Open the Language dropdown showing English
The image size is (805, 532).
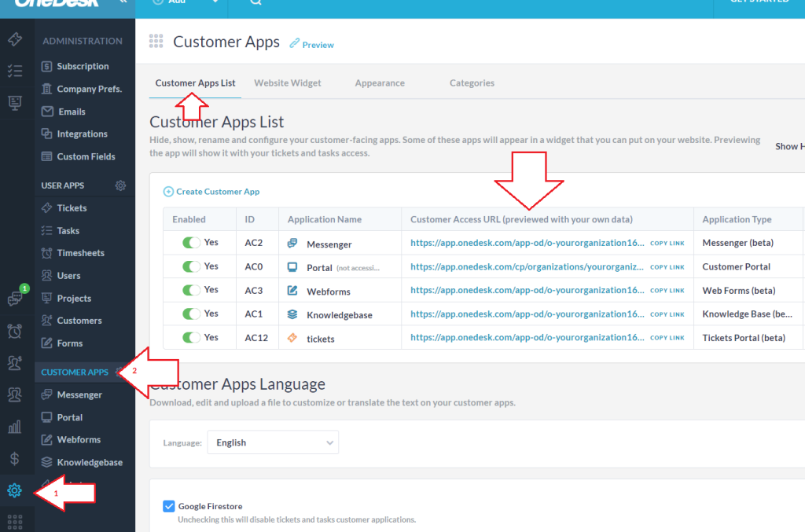(x=272, y=442)
